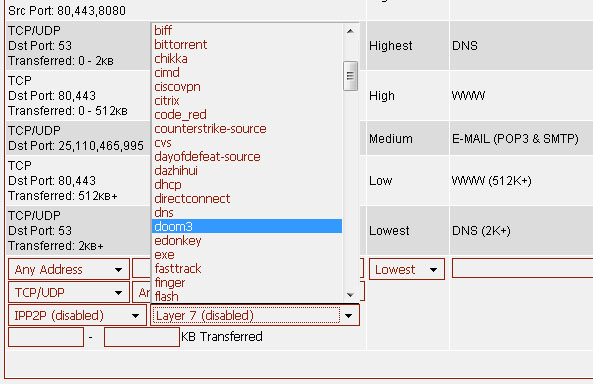Viewport: 593px width, 384px height.
Task: Select cimd from the list
Action: tap(247, 73)
